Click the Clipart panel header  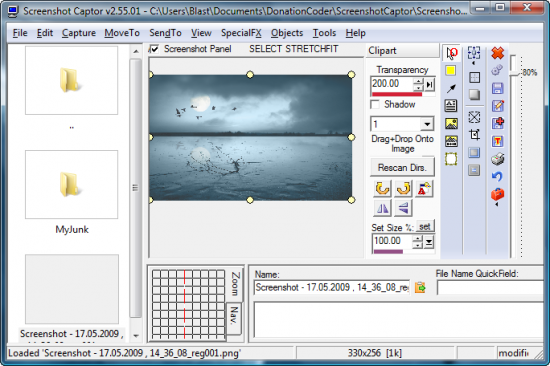pyautogui.click(x=402, y=51)
